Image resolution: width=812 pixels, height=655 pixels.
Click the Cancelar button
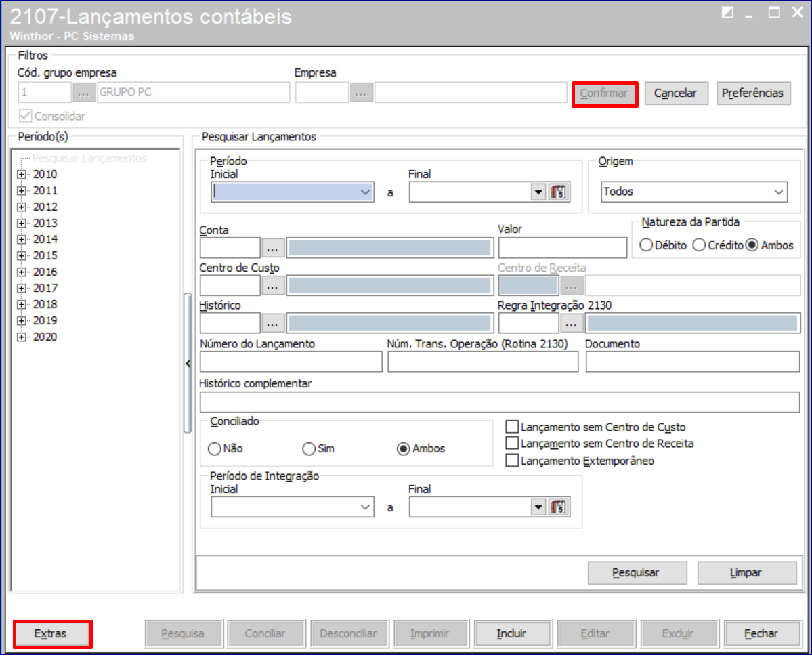[676, 93]
